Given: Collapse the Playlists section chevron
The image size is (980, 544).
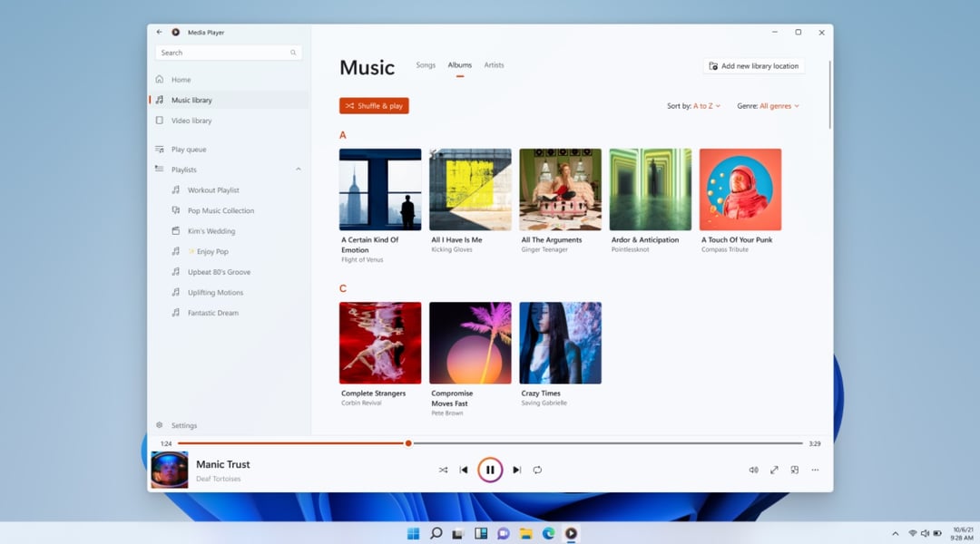Looking at the screenshot, I should click(298, 169).
